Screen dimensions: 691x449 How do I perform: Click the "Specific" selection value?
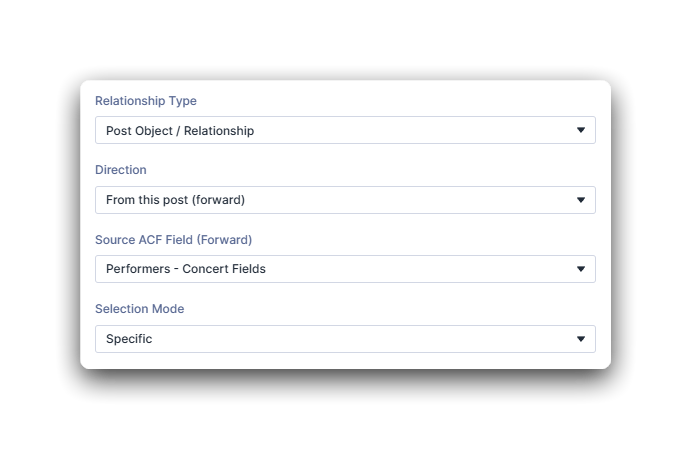129,339
